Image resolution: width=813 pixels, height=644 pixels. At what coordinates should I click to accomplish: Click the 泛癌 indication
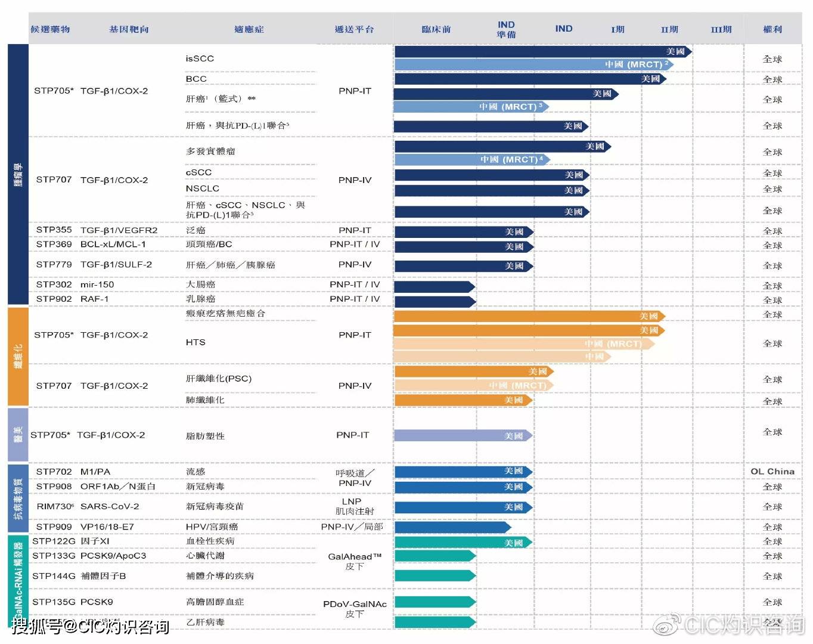coord(196,230)
